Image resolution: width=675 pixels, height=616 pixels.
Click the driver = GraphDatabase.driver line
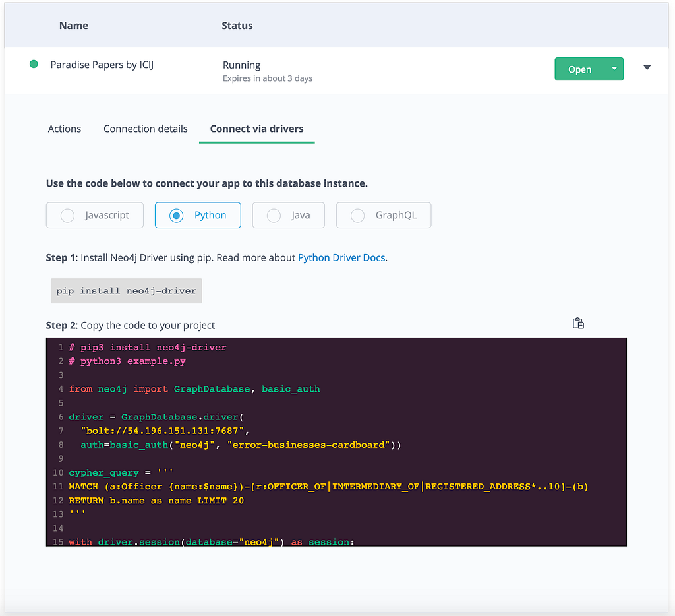pos(156,417)
